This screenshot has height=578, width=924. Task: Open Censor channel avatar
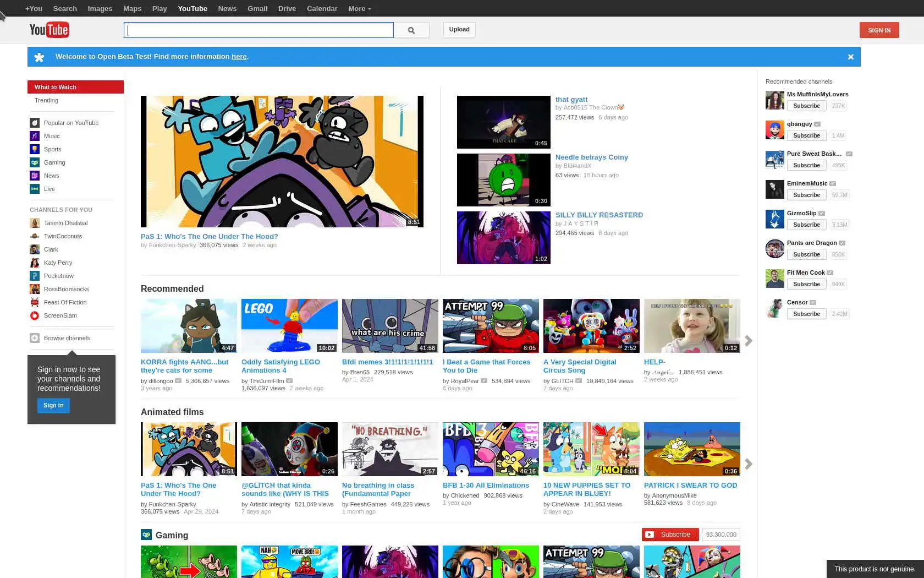(x=774, y=308)
